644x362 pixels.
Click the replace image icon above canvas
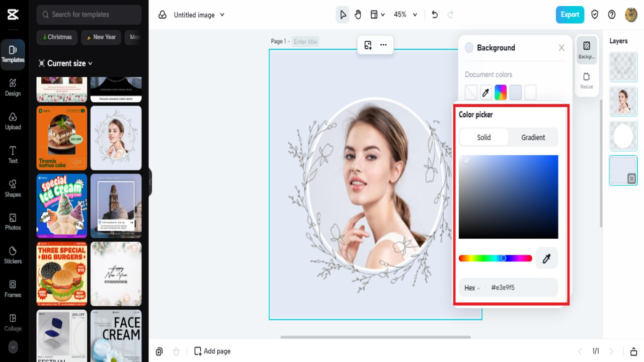pos(368,45)
